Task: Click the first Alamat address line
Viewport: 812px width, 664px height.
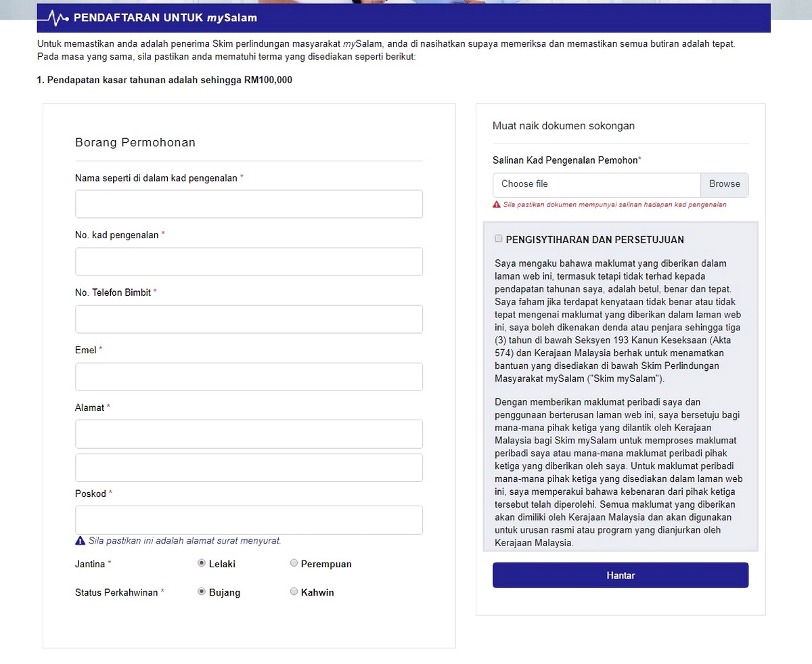Action: pyautogui.click(x=249, y=434)
